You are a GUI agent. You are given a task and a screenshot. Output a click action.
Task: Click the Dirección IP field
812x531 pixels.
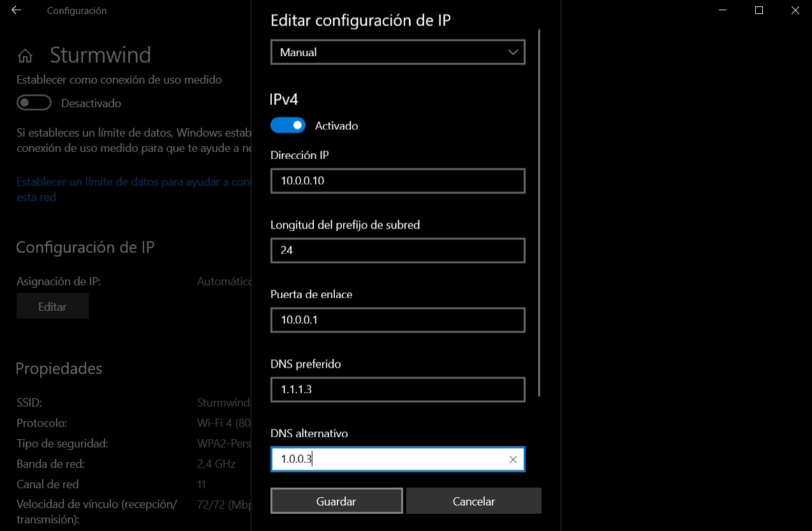[397, 181]
